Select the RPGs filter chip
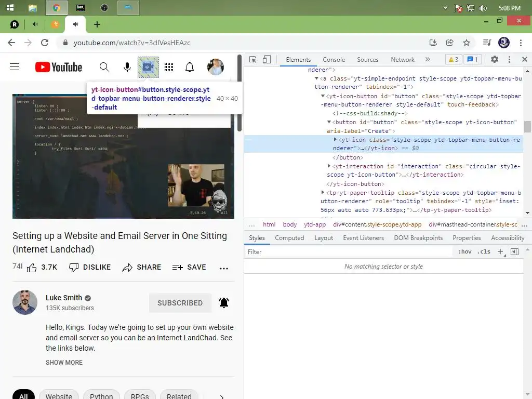 (x=140, y=395)
